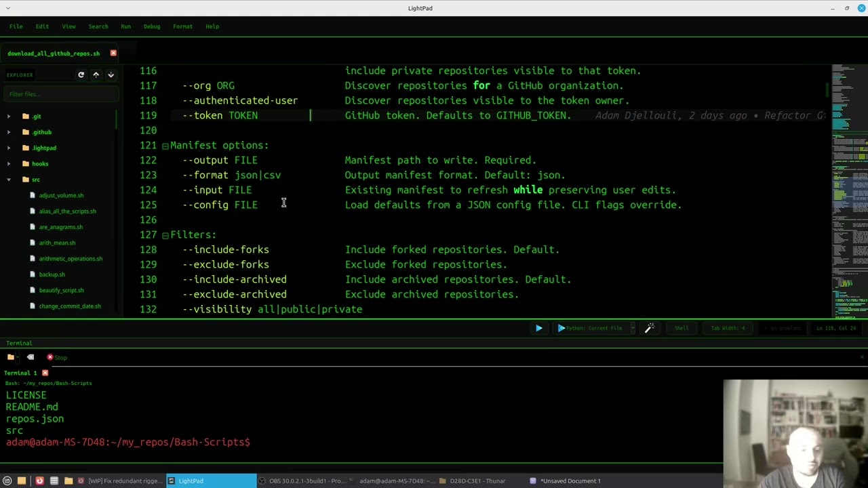Click Explorer up-arrow navigation icon

96,75
